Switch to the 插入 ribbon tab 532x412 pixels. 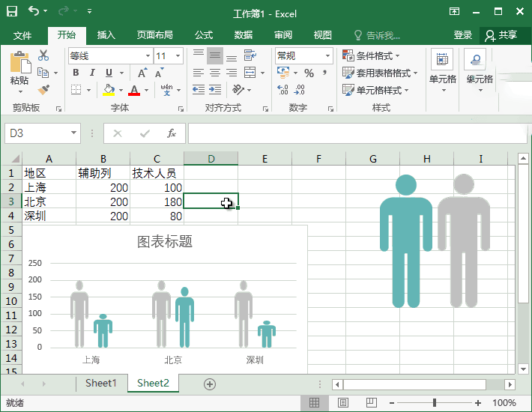(x=106, y=35)
